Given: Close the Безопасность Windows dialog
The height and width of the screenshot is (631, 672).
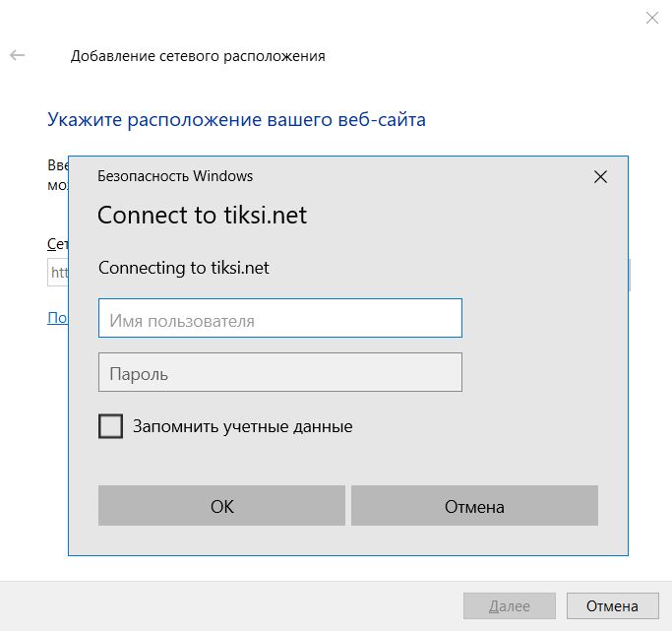Looking at the screenshot, I should 601,177.
